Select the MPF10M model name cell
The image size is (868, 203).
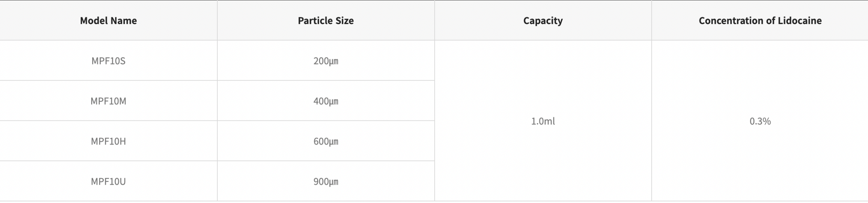(x=108, y=101)
